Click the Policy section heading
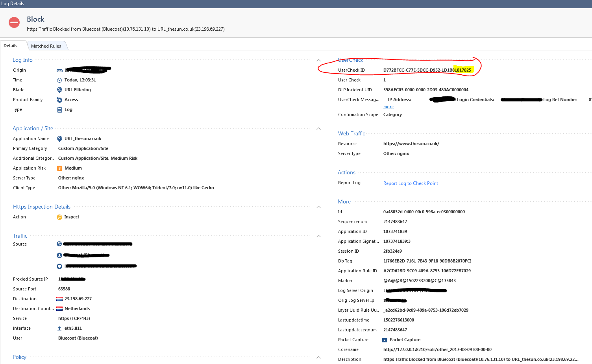This screenshot has width=592, height=364. point(19,357)
